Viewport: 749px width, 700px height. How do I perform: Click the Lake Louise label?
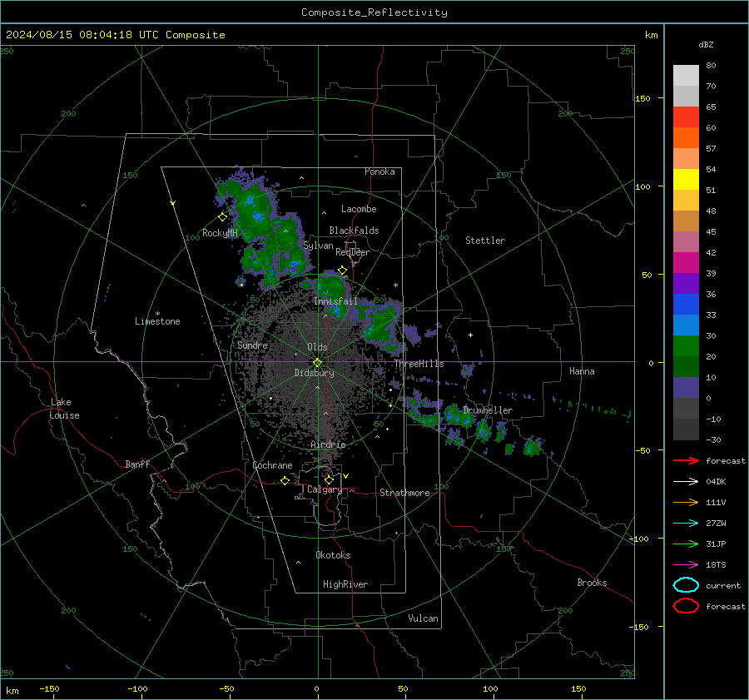(64, 409)
